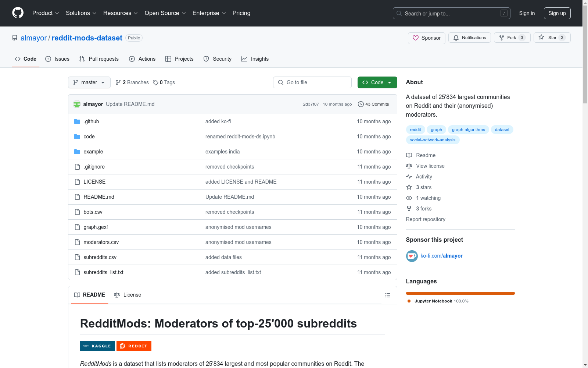Click the branches icon beside Branches
Screen dimensions: 588x368
click(x=118, y=82)
